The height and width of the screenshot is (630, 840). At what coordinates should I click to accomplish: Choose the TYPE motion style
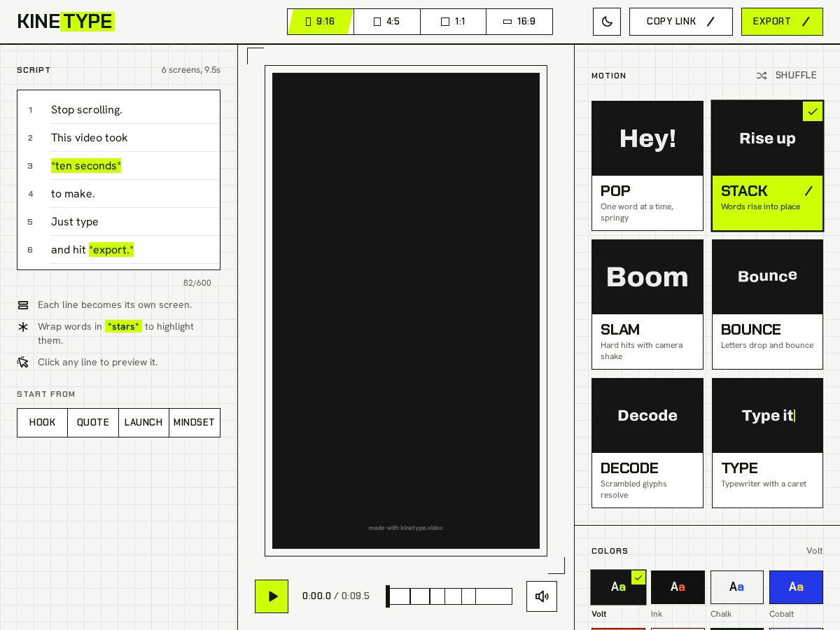click(x=767, y=443)
